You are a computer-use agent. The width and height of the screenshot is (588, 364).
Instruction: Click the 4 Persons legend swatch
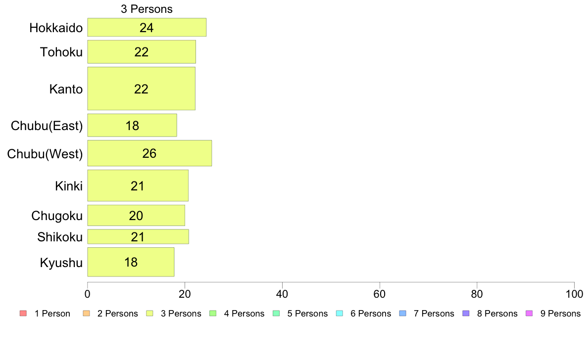coord(213,314)
